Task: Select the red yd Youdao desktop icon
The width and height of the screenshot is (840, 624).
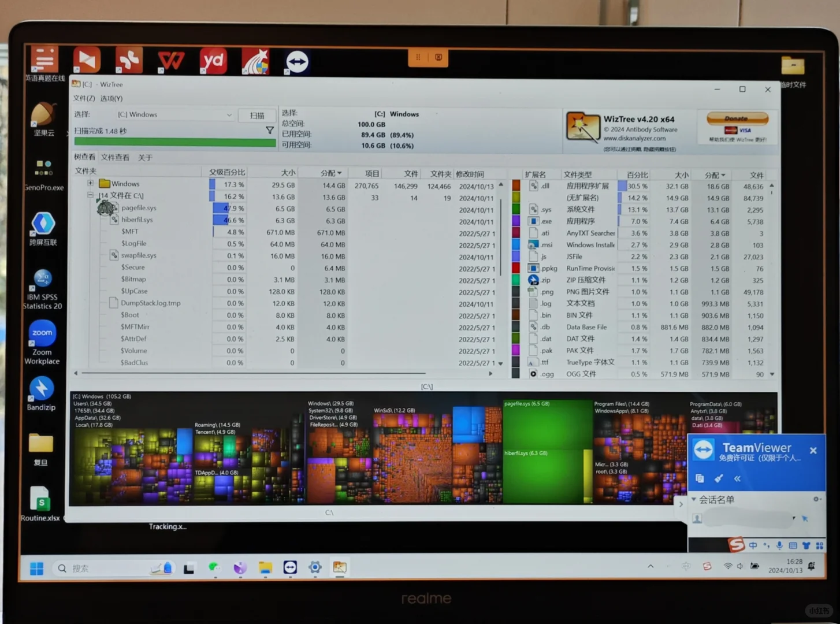Action: (213, 60)
